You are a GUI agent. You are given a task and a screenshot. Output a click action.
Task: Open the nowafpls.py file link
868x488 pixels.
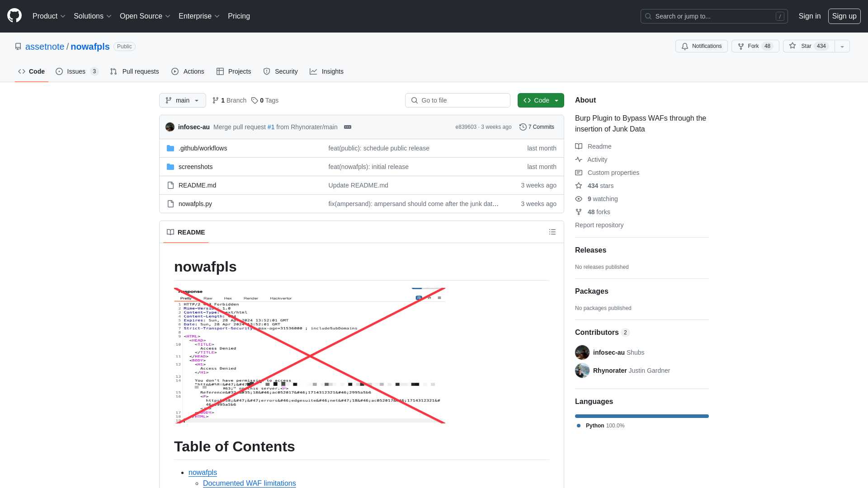coord(195,203)
